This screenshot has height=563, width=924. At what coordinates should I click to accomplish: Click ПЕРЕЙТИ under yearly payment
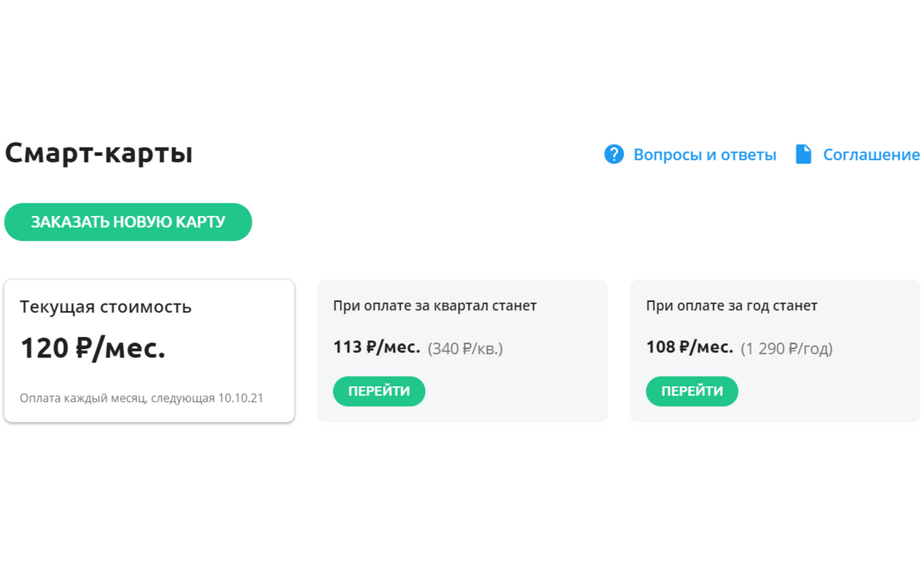point(692,391)
